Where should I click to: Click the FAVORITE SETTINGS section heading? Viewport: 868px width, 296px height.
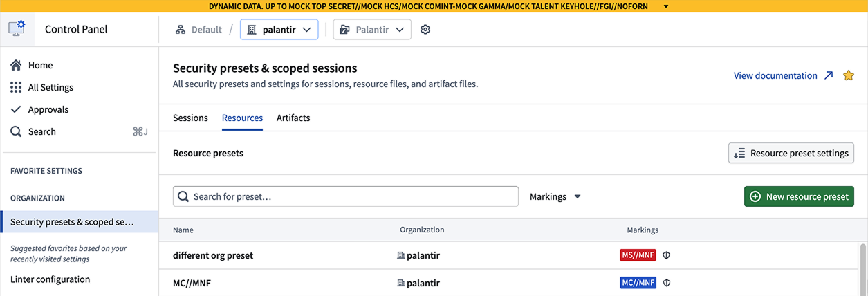click(x=46, y=171)
